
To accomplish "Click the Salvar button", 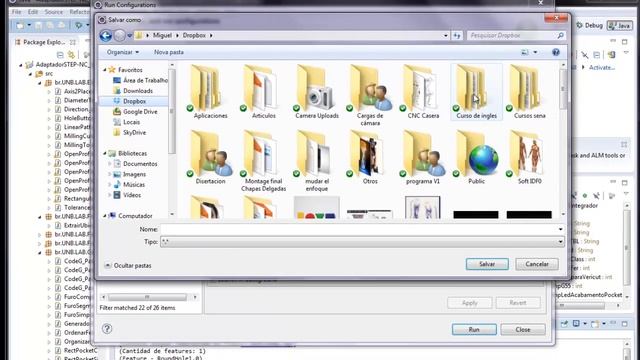I will [487, 264].
